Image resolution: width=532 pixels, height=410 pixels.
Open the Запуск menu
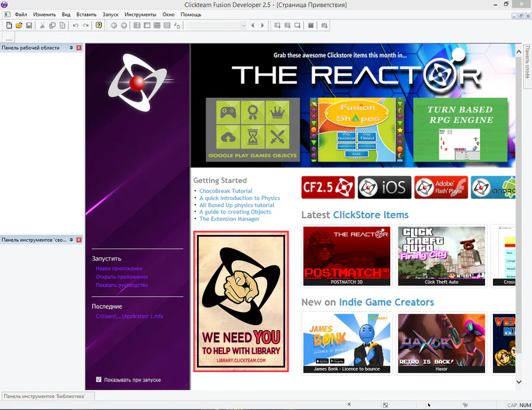(111, 15)
